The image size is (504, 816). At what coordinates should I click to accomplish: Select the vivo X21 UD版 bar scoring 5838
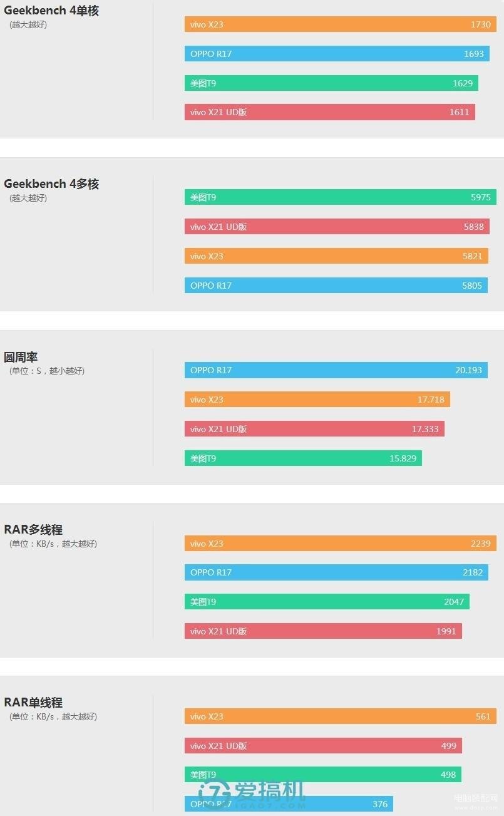click(337, 227)
